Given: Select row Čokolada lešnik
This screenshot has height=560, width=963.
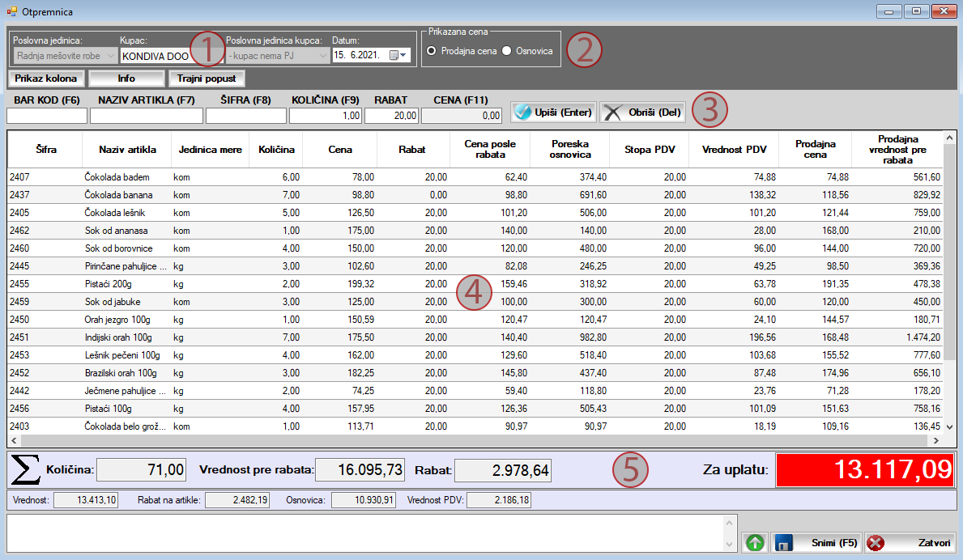Looking at the screenshot, I should click(475, 212).
